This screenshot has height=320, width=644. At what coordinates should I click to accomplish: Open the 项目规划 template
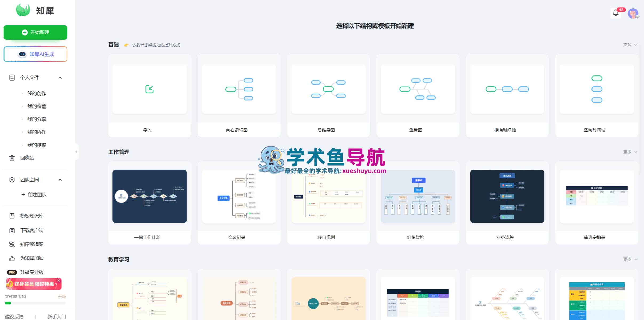click(x=328, y=203)
